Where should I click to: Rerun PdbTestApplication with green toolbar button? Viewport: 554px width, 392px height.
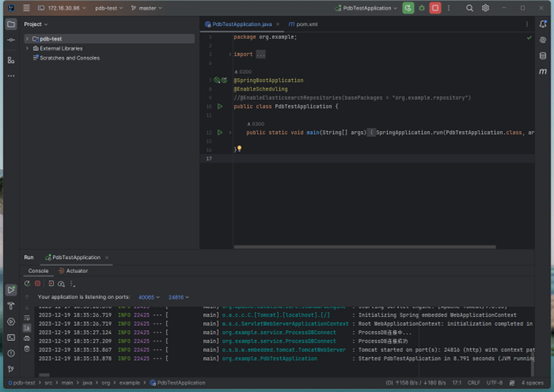(408, 8)
